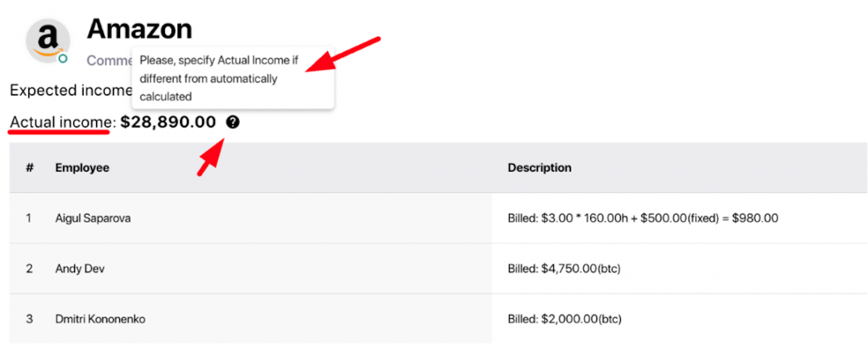Click the tooltip about specifying Actual Income
The image size is (868, 348).
tap(233, 78)
